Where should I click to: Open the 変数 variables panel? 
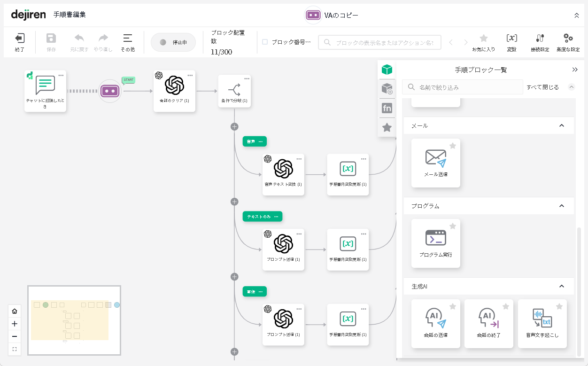[511, 39]
